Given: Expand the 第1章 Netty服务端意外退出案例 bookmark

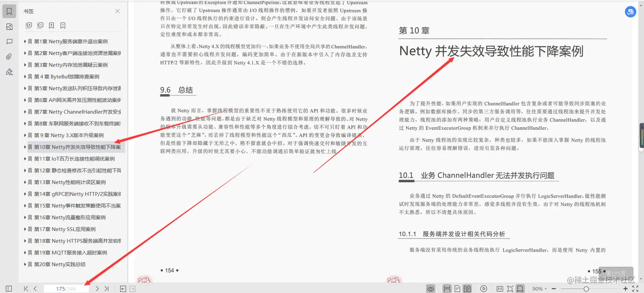Looking at the screenshot, I should pos(26,41).
